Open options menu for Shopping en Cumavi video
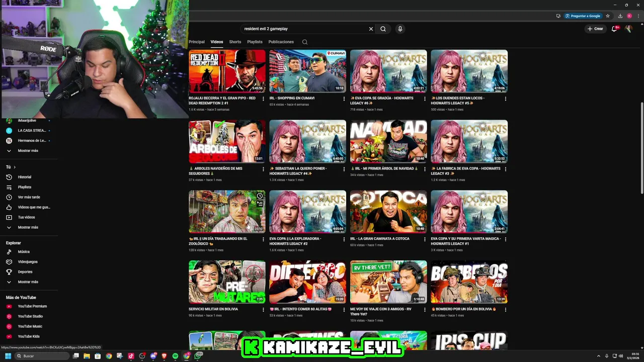 pyautogui.click(x=344, y=99)
